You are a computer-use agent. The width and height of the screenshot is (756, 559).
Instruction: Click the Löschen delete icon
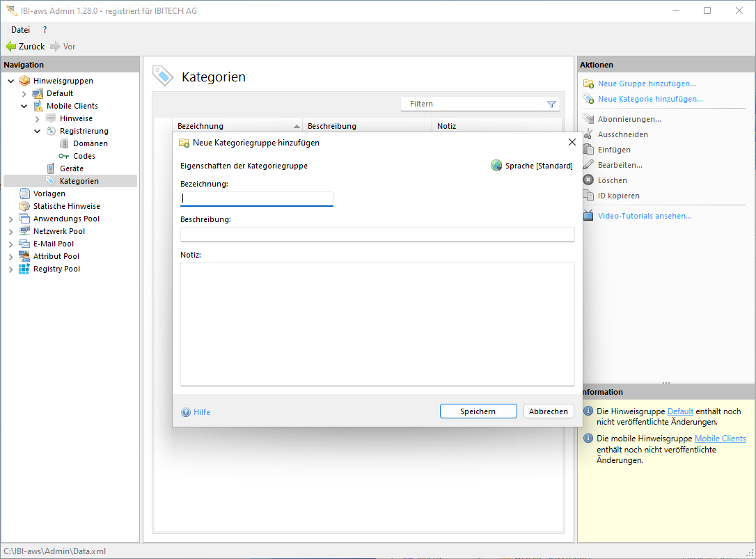(588, 180)
